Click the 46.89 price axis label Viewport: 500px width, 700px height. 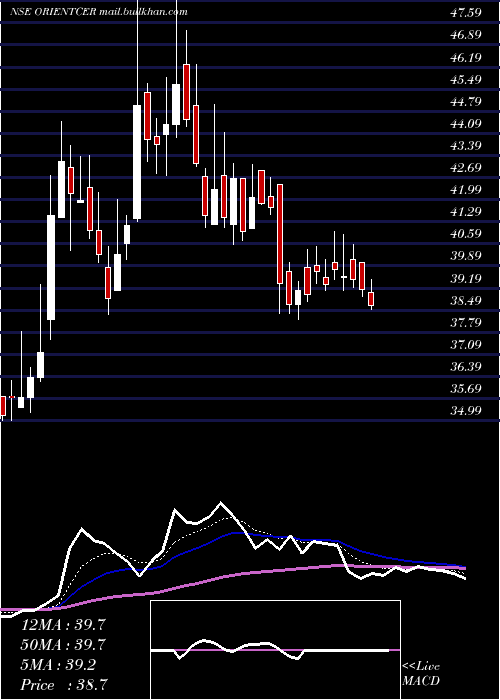point(466,34)
